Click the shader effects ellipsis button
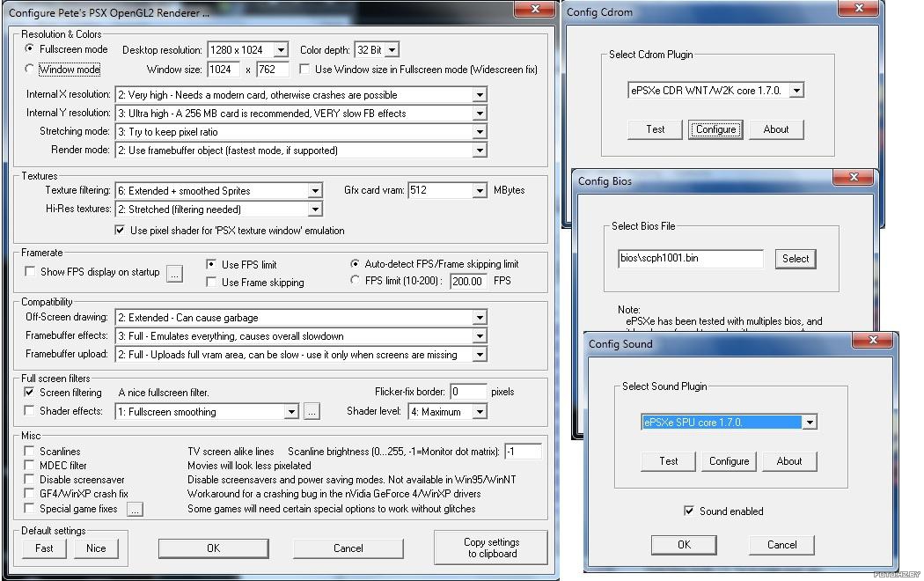Image resolution: width=924 pixels, height=581 pixels. 312,411
